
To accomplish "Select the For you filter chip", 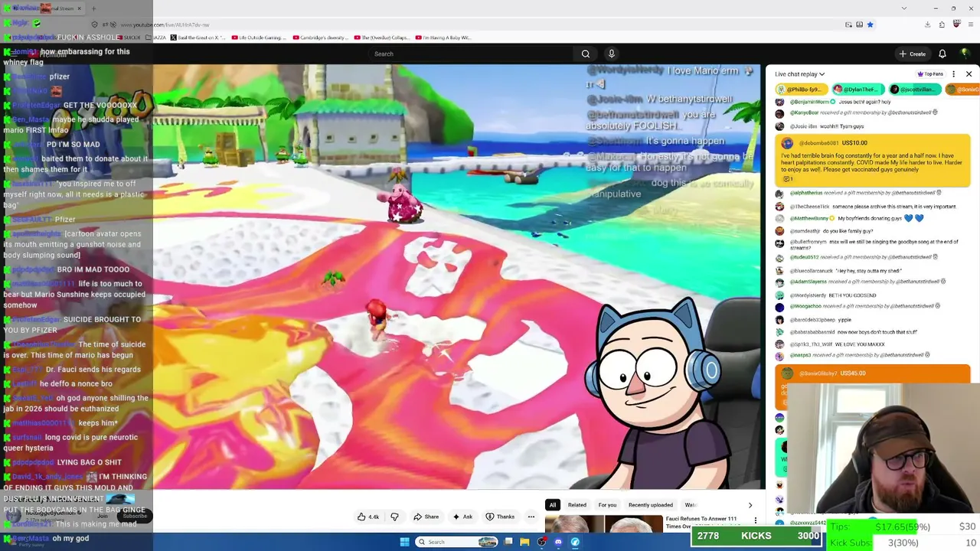I will point(607,505).
